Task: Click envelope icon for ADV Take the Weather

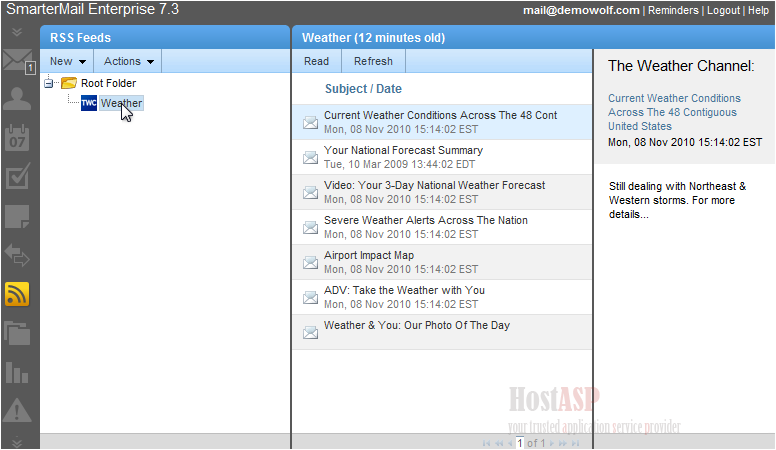Action: pyautogui.click(x=310, y=298)
